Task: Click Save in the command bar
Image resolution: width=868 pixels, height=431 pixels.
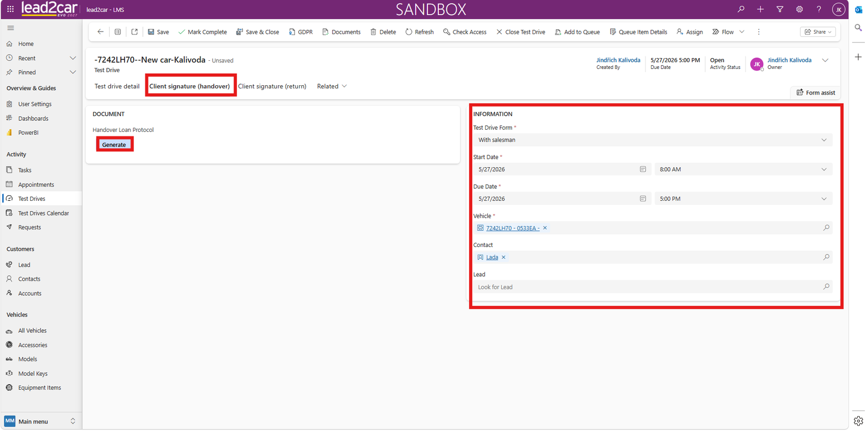Action: (x=158, y=32)
